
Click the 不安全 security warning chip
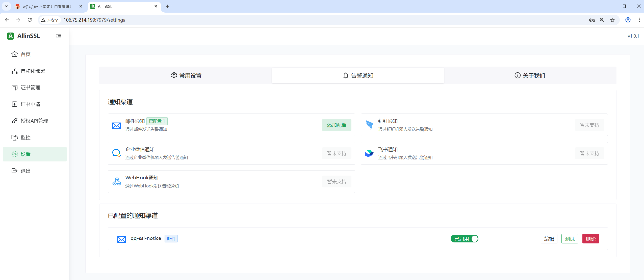(x=50, y=20)
